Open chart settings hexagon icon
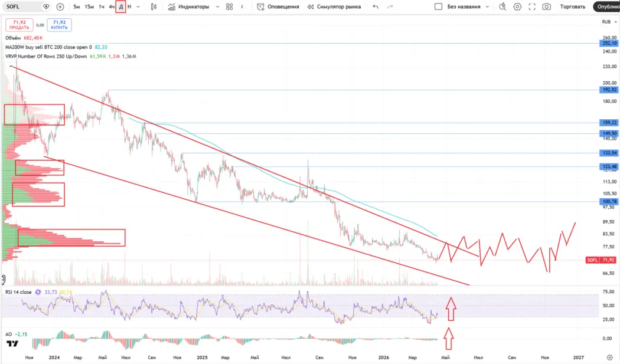The image size is (620, 364). (517, 7)
